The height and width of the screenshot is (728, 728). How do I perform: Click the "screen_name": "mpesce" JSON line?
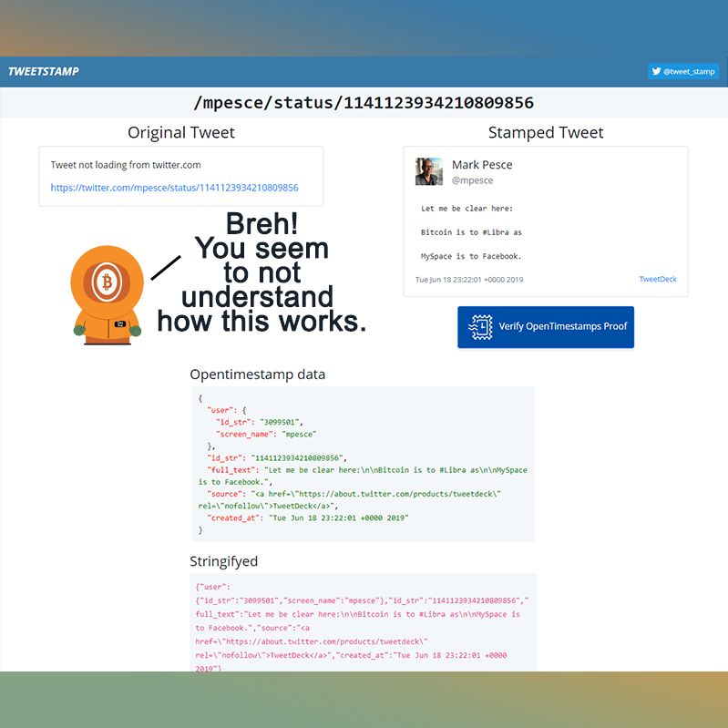pyautogui.click(x=266, y=434)
